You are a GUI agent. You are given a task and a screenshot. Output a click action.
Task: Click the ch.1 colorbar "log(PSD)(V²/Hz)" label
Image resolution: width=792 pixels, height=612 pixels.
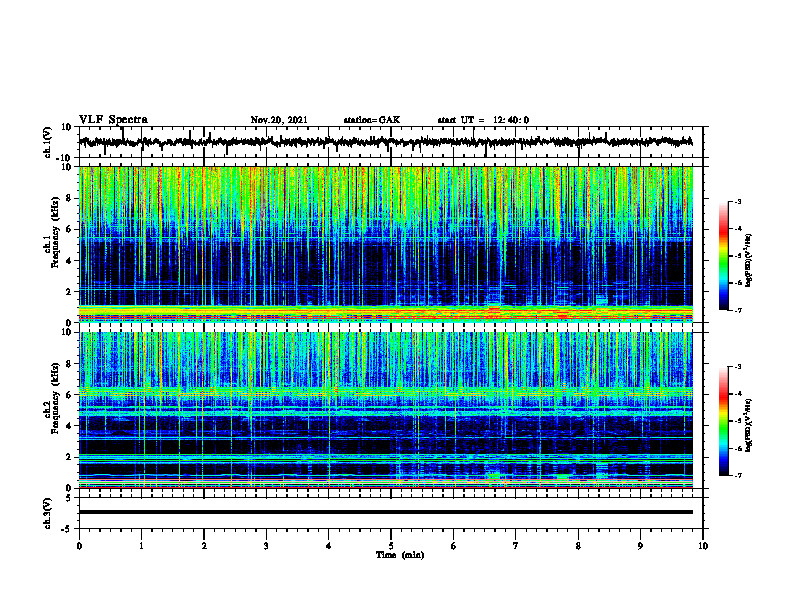[x=749, y=260]
